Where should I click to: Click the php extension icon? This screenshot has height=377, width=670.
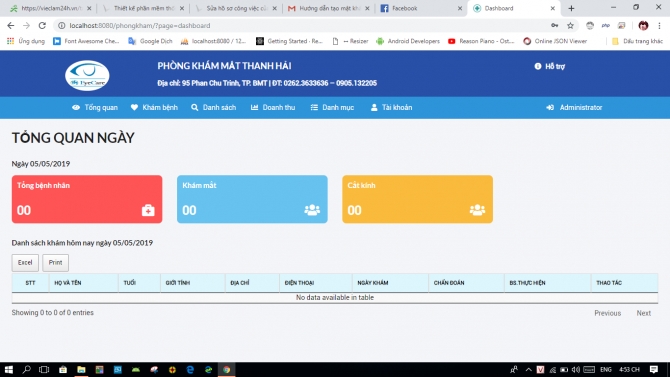(605, 26)
